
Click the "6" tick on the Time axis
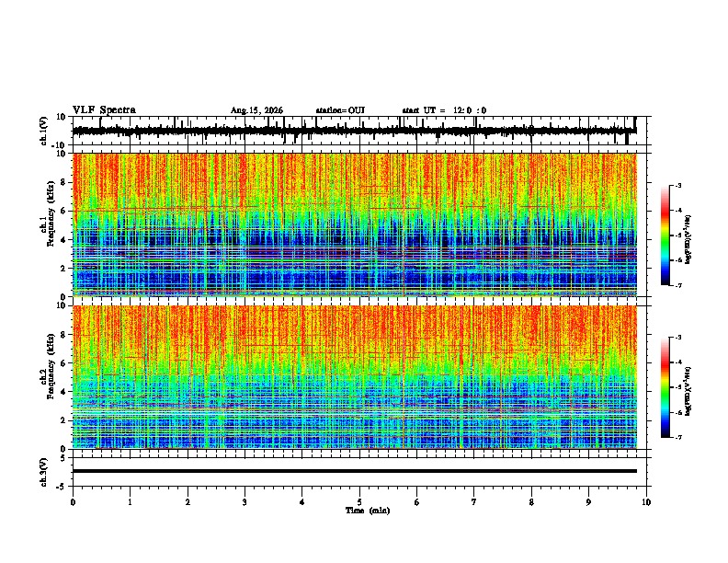point(417,502)
